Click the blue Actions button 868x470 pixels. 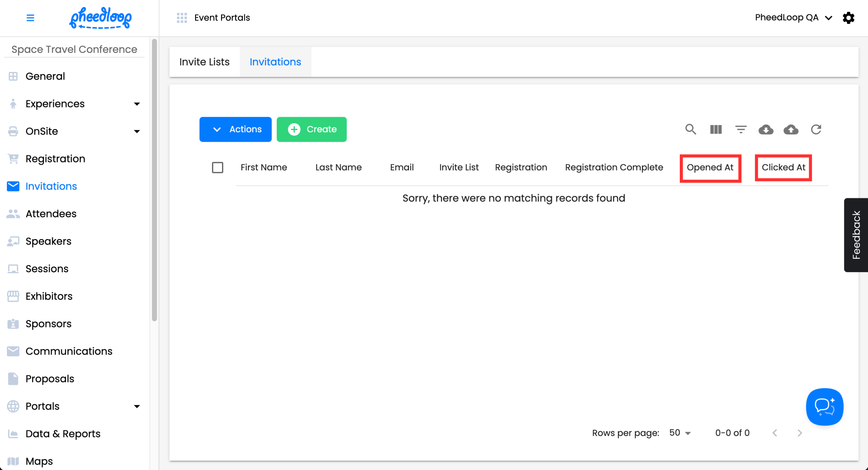coord(235,129)
